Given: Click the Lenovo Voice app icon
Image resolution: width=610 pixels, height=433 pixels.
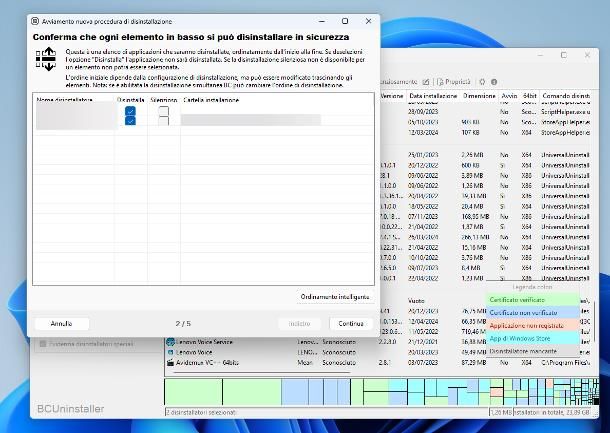Looking at the screenshot, I should pos(170,352).
